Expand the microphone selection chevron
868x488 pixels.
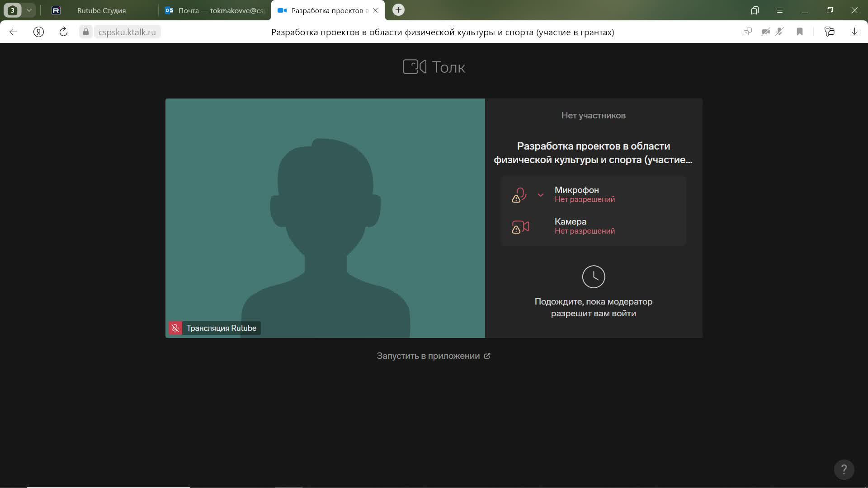pyautogui.click(x=540, y=195)
